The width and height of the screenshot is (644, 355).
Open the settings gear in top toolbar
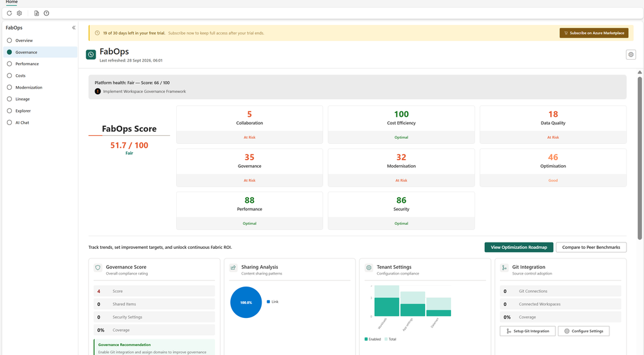coord(19,13)
